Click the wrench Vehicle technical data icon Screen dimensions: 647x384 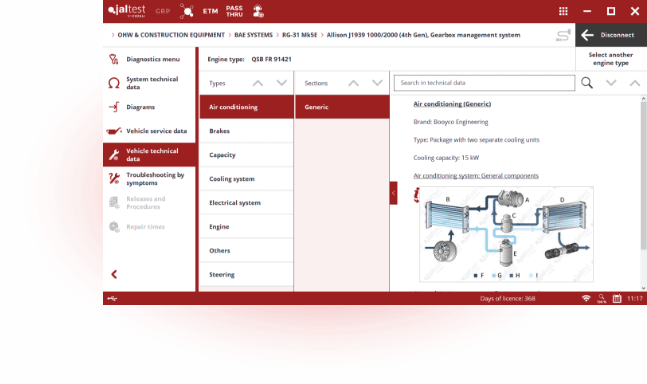114,155
